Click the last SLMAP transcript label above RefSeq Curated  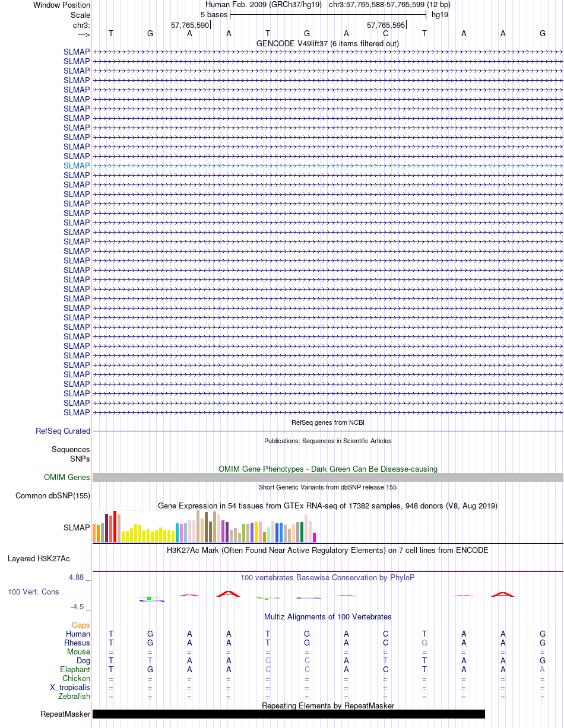[77, 412]
